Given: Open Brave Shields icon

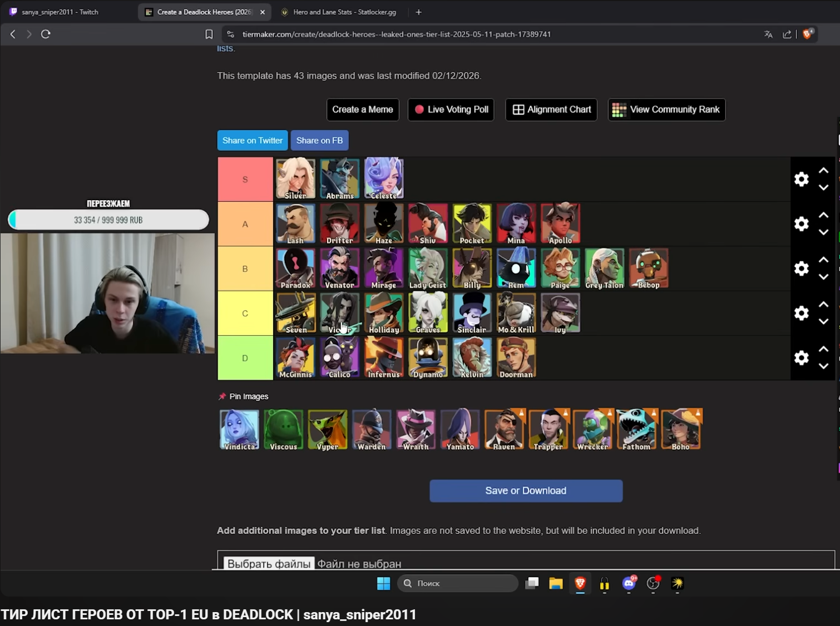Looking at the screenshot, I should click(808, 34).
